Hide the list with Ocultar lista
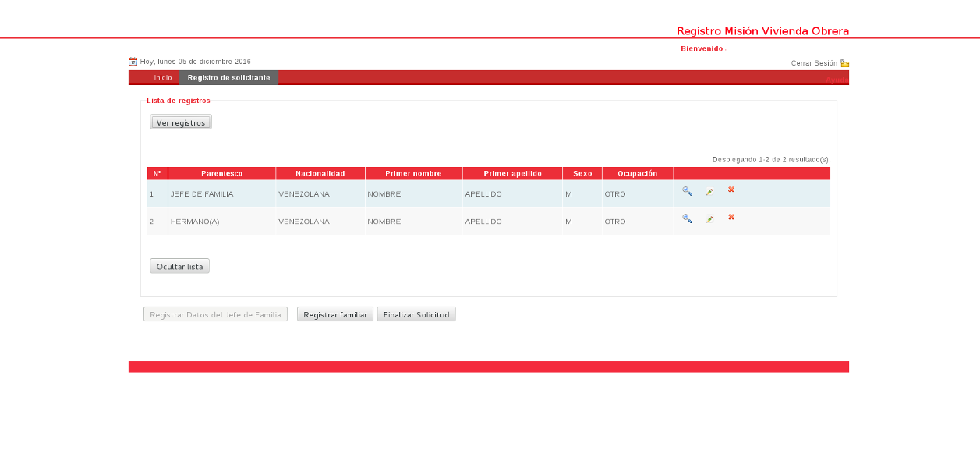 [179, 267]
